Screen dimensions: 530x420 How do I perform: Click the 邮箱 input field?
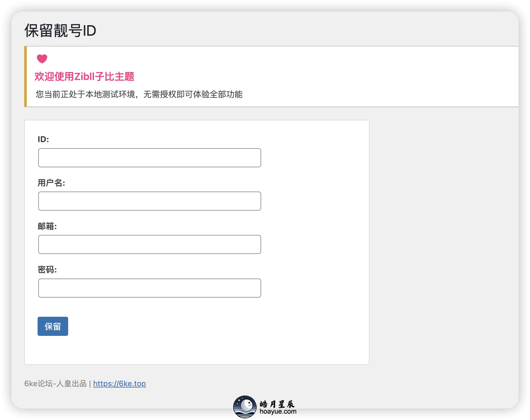150,244
